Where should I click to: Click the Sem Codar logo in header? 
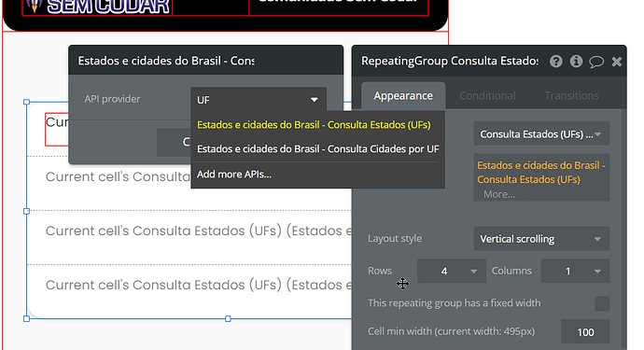click(97, 7)
